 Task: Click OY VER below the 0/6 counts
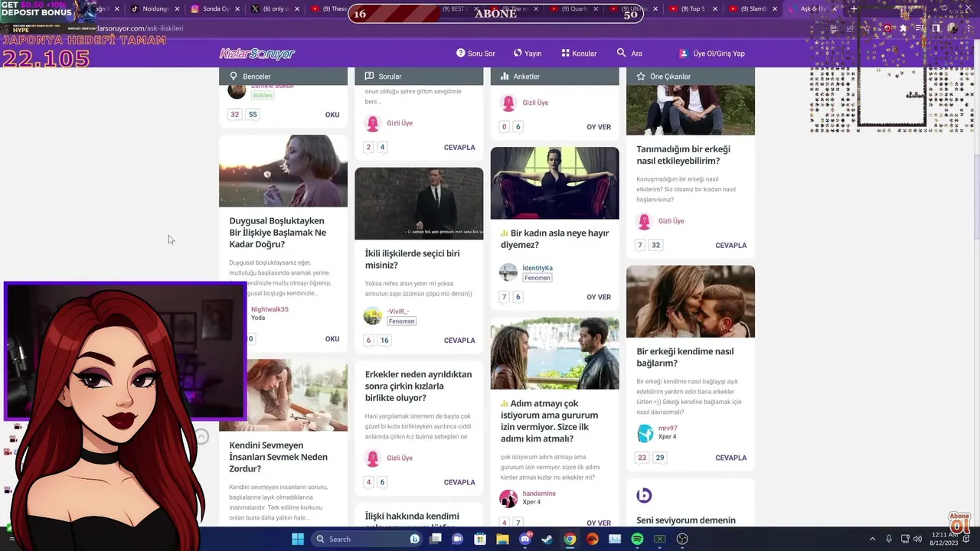(x=599, y=127)
